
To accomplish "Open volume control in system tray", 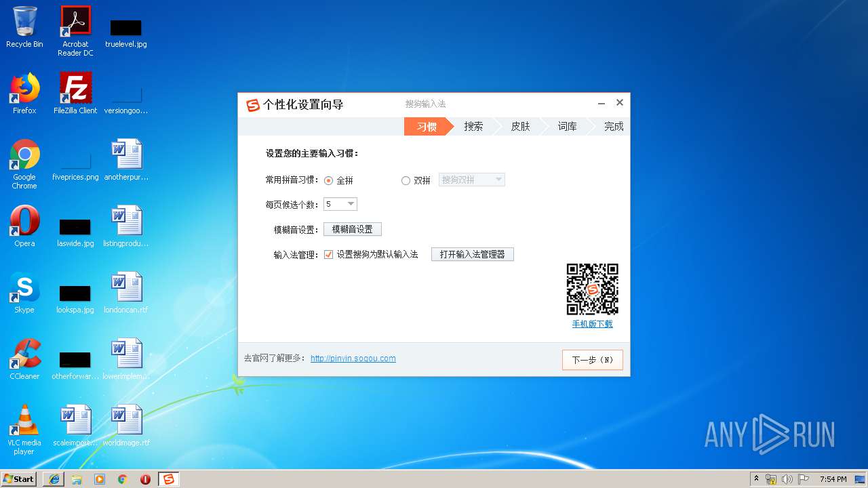I will pos(787,479).
